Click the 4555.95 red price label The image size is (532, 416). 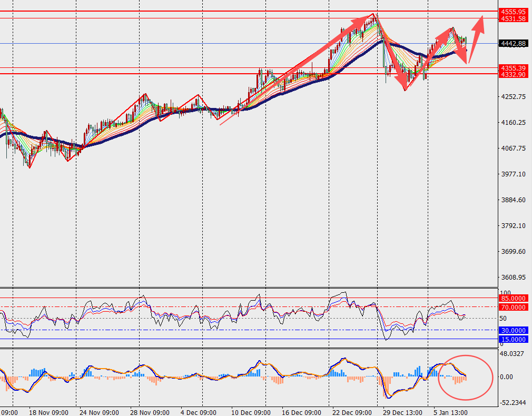point(514,11)
